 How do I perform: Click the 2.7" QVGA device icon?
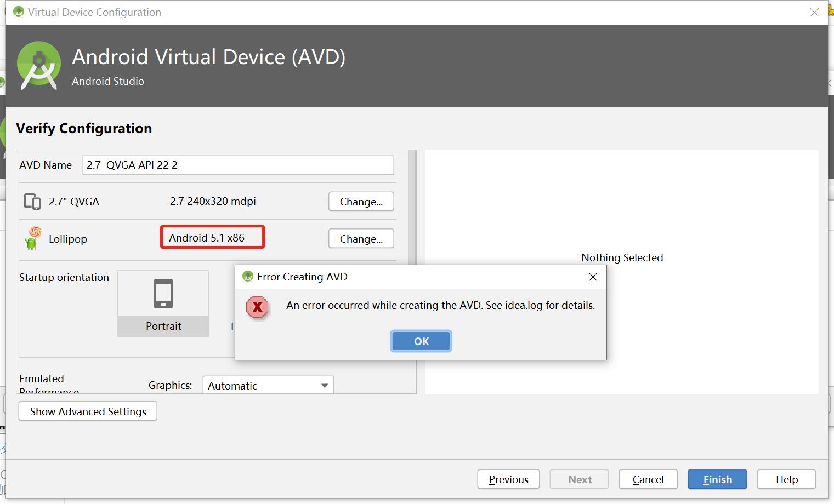click(32, 202)
